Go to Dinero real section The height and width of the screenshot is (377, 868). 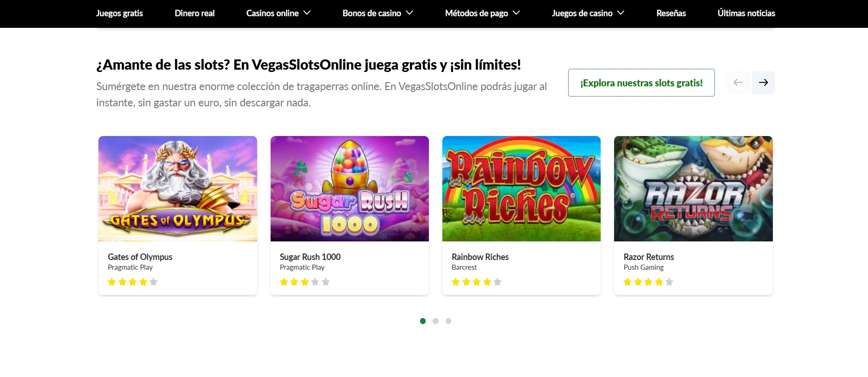coord(194,13)
